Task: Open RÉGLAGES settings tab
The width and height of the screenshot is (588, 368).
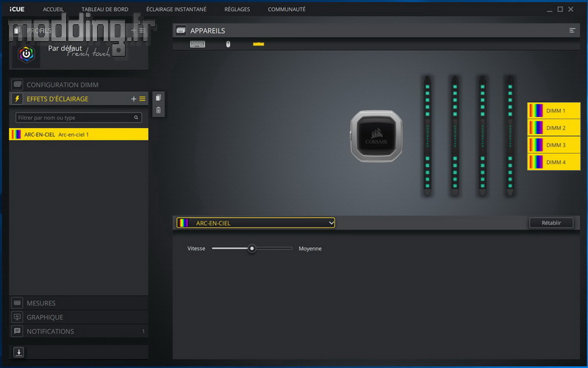Action: [x=237, y=10]
